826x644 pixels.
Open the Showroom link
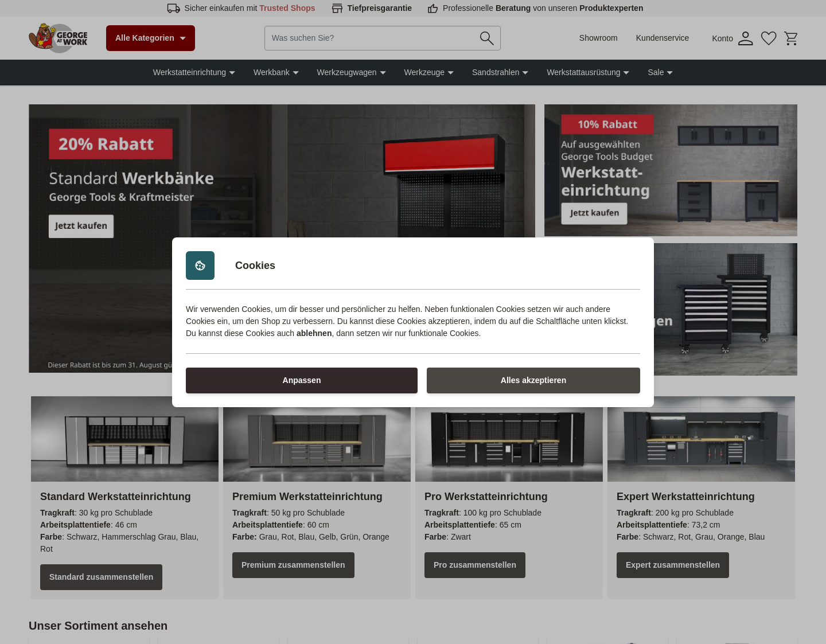click(x=598, y=38)
